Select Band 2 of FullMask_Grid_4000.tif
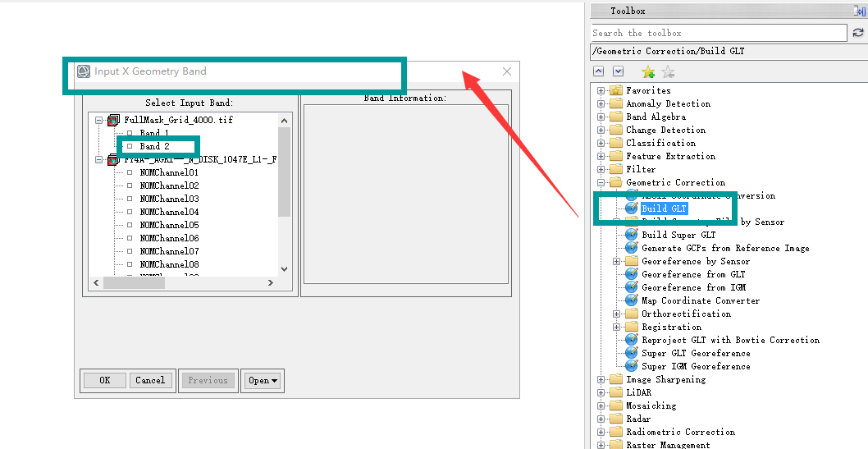 tap(154, 146)
